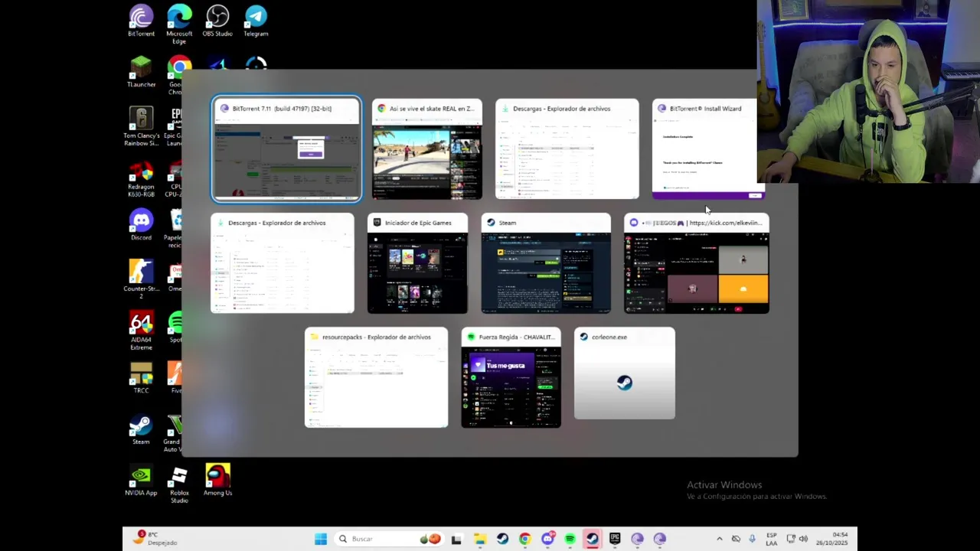Open the TRCC desktop shortcut
980x551 pixels.
coord(141,378)
